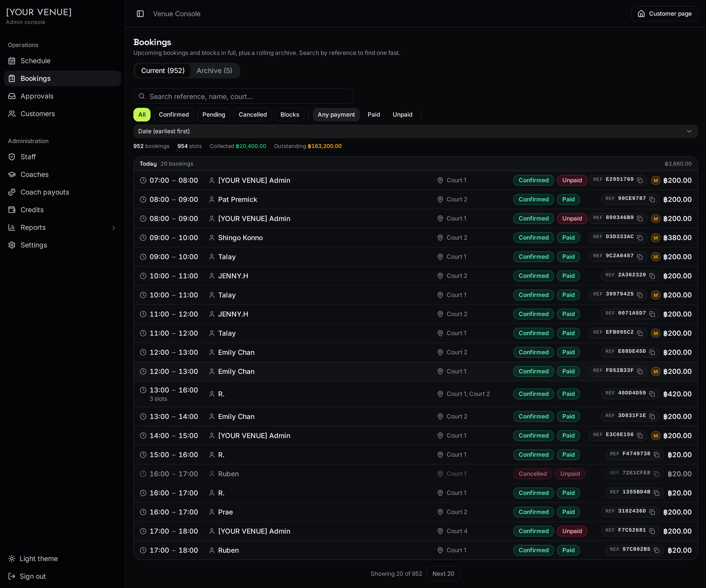Copy reference F4749738
The height and width of the screenshot is (588, 706).
(656, 455)
